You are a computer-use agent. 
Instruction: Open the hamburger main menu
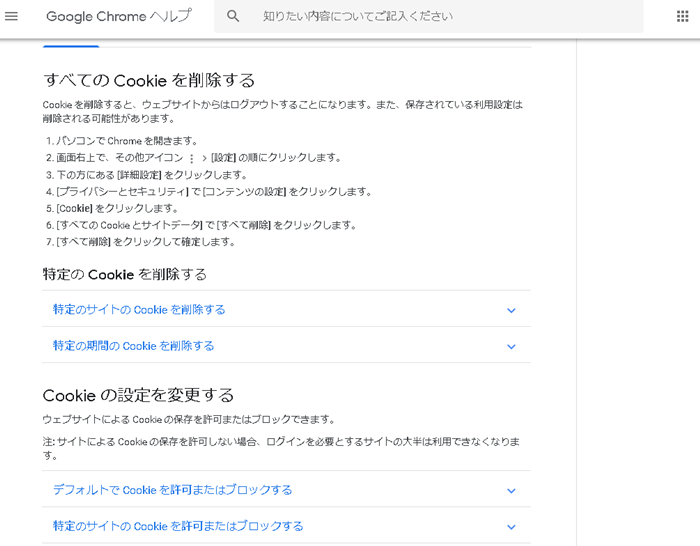pyautogui.click(x=11, y=17)
